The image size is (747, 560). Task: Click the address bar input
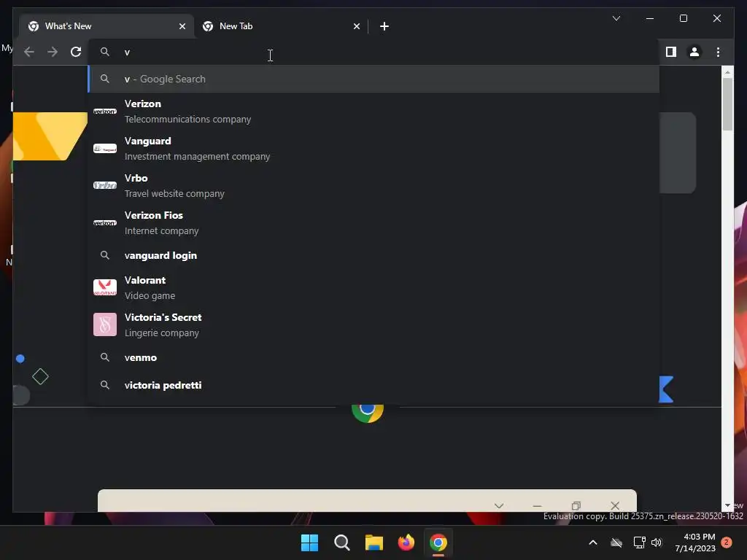pyautogui.click(x=374, y=52)
